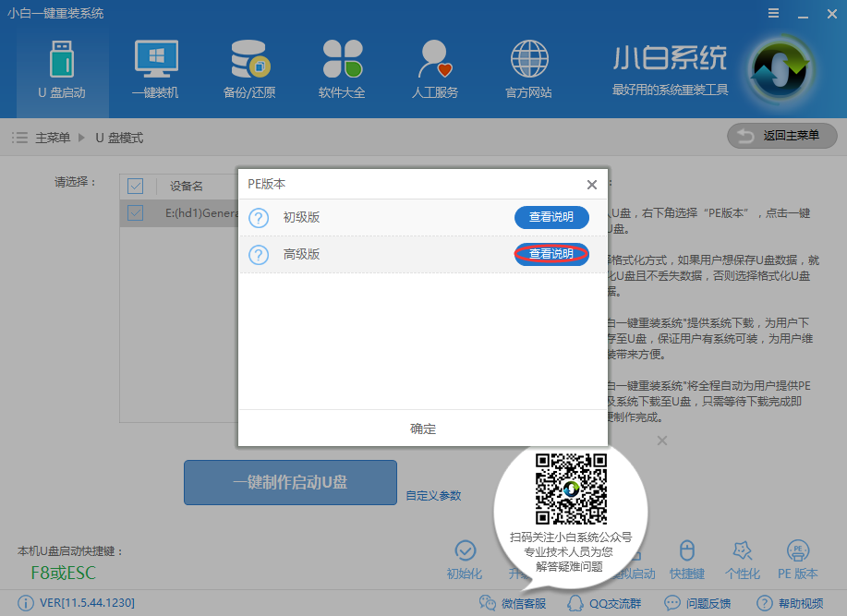Open the hamburger menu in the title bar
Image resolution: width=847 pixels, height=616 pixels.
(774, 13)
